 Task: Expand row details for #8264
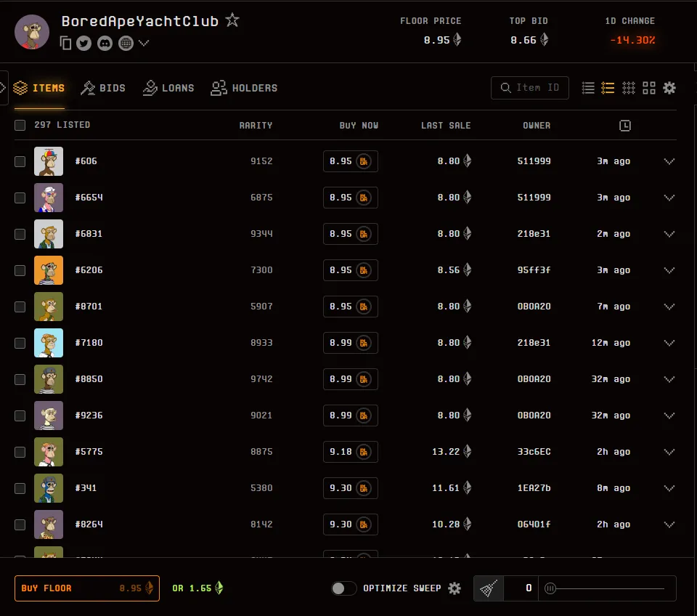pos(669,524)
